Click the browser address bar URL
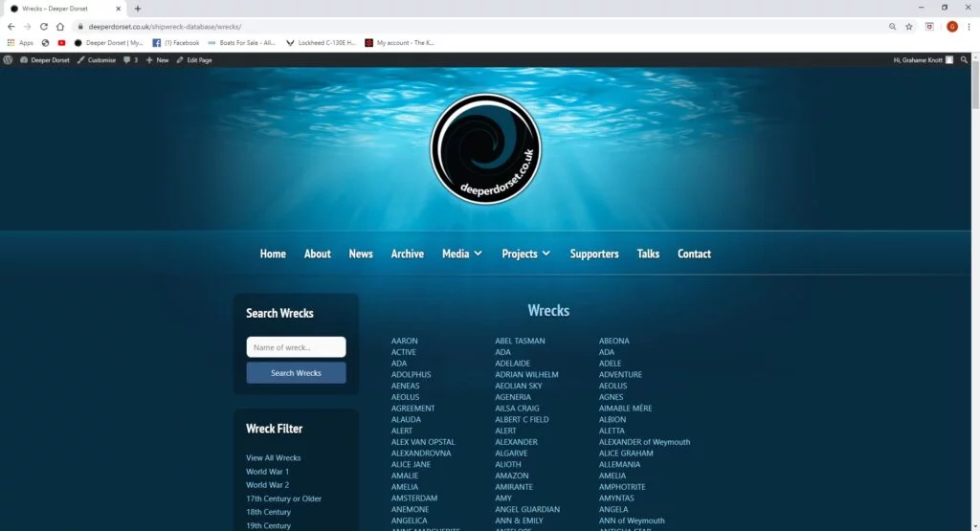This screenshot has height=531, width=980. (165, 27)
